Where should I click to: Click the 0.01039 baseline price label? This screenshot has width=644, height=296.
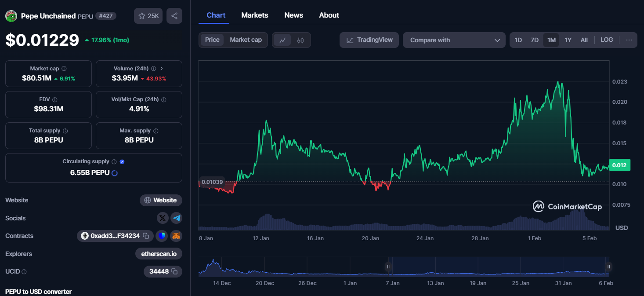click(212, 182)
